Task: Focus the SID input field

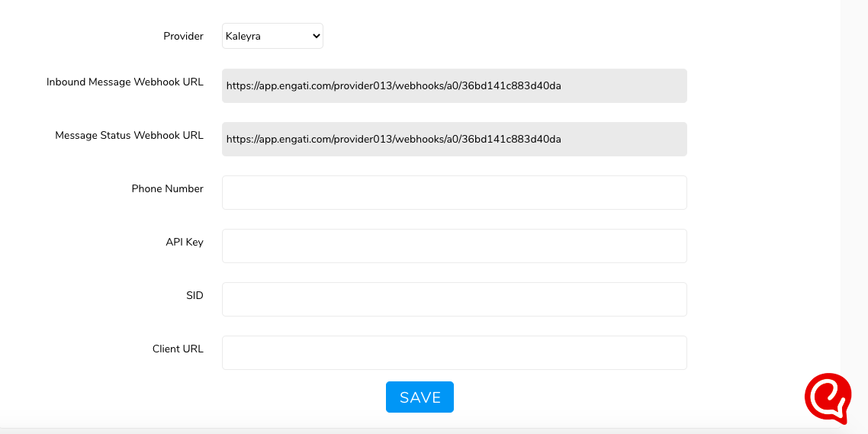Action: click(455, 300)
